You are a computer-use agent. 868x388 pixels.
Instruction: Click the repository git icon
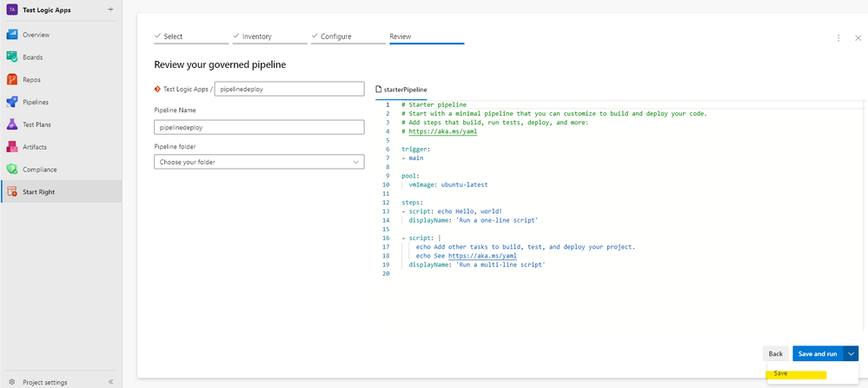pos(157,89)
